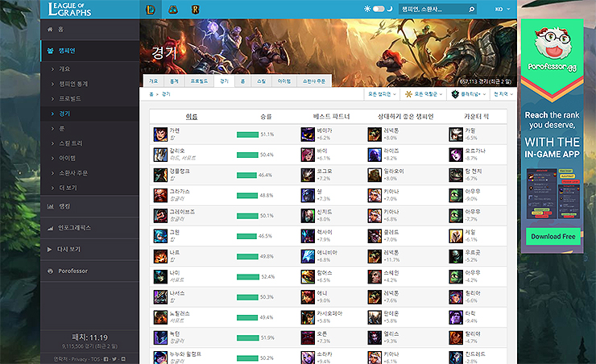Screen dimensions: 596x364
Task: Open 다시 보기 replays in the sidebar
Action: 89,250
